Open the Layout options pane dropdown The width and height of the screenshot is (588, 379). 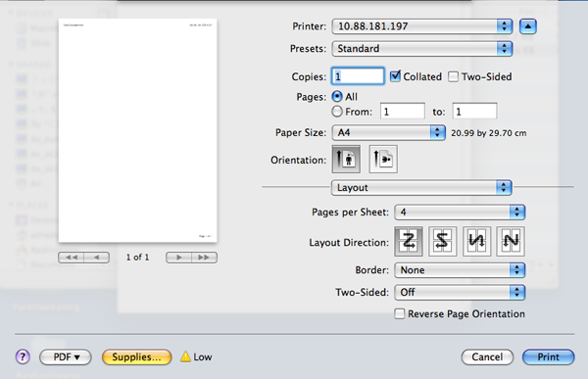[421, 187]
